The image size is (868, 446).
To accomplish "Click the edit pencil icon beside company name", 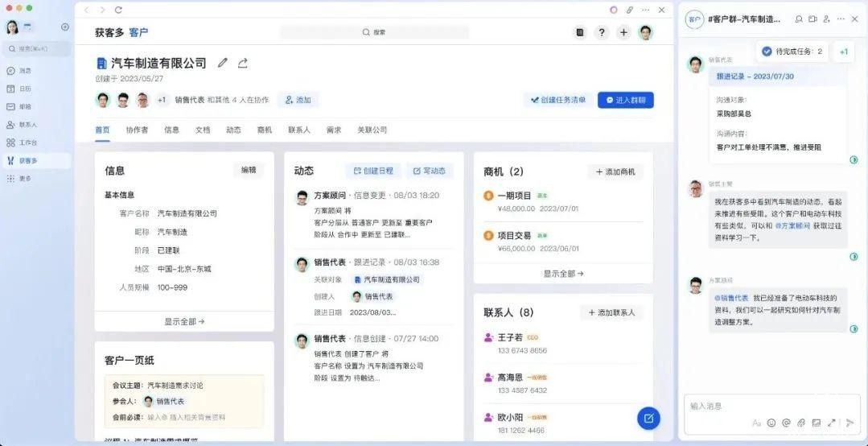I will [x=223, y=63].
